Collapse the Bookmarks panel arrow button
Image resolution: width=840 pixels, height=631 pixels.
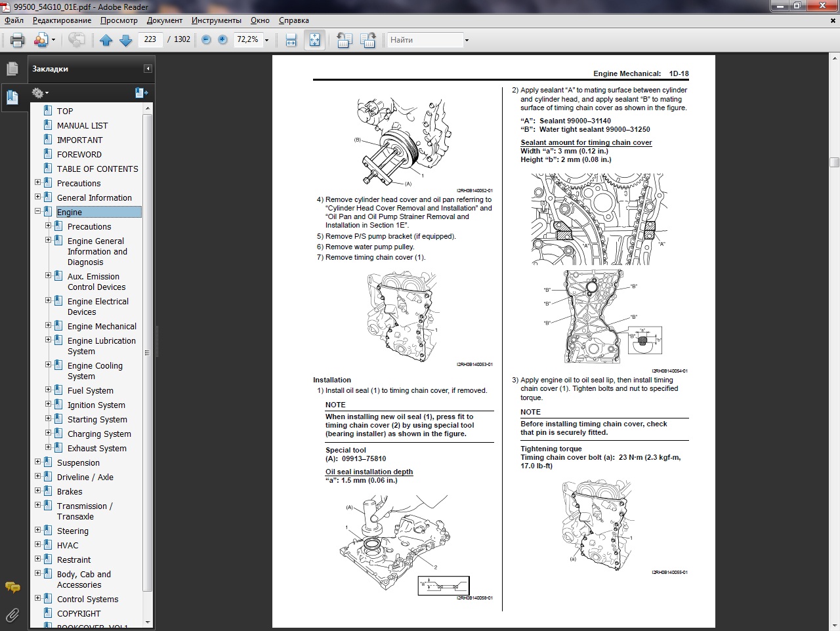[148, 68]
